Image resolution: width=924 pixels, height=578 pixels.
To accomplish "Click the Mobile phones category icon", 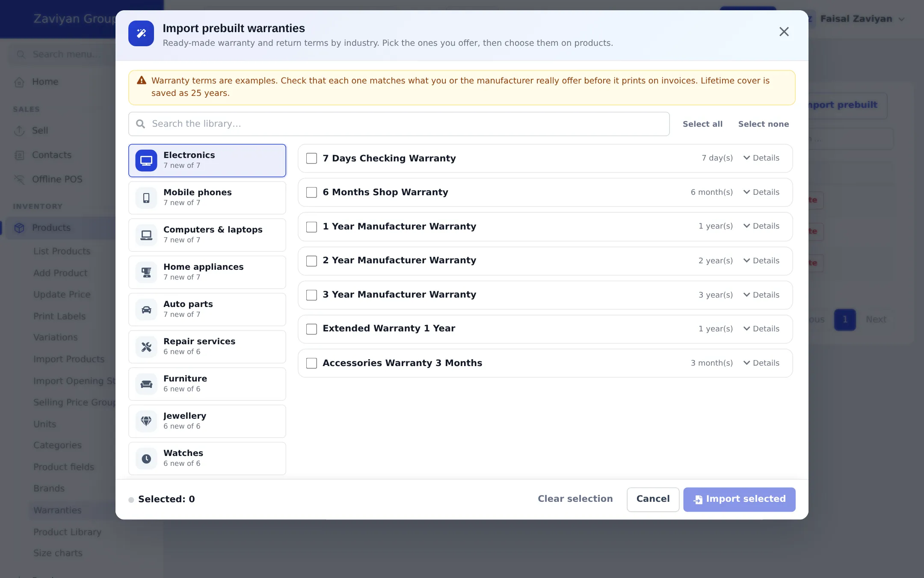I will tap(146, 198).
